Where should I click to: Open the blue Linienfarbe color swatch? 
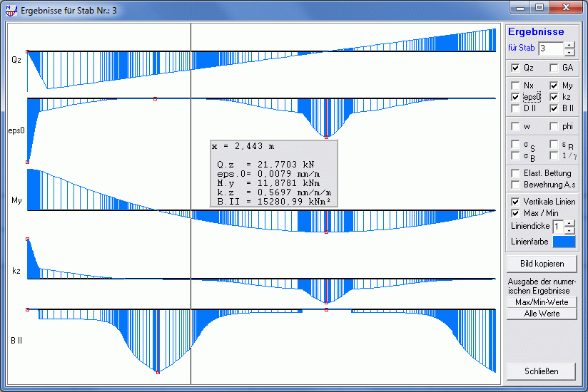point(564,242)
